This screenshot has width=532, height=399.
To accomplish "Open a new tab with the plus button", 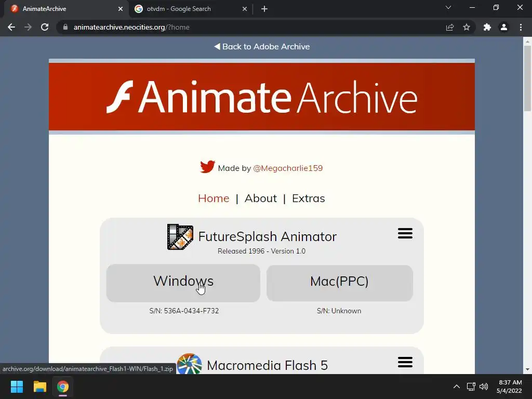I will point(264,9).
